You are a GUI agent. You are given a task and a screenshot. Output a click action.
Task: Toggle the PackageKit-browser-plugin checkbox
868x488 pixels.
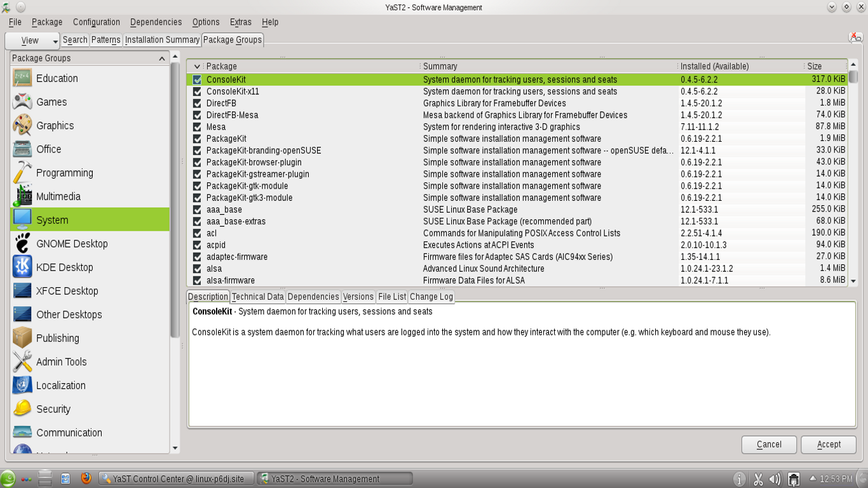(x=197, y=163)
